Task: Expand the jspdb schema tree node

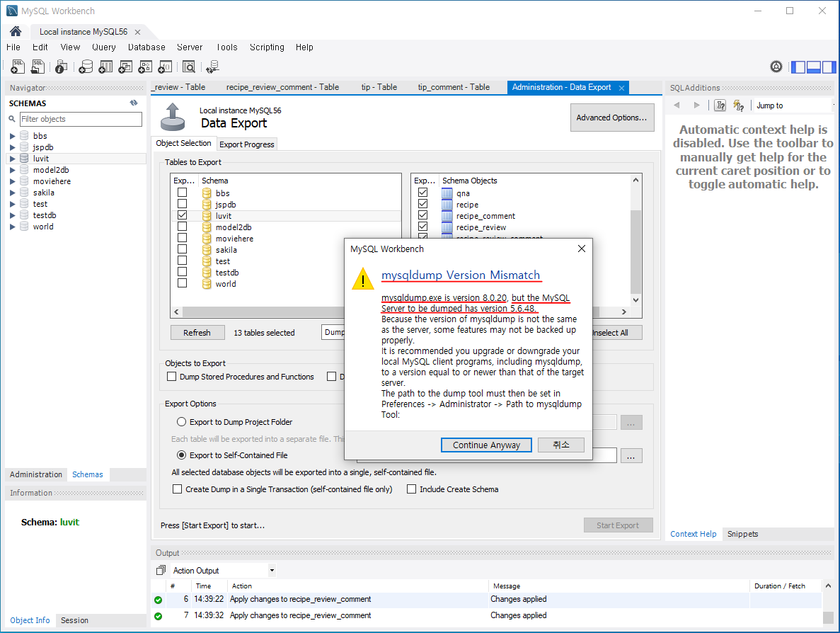Action: tap(12, 147)
